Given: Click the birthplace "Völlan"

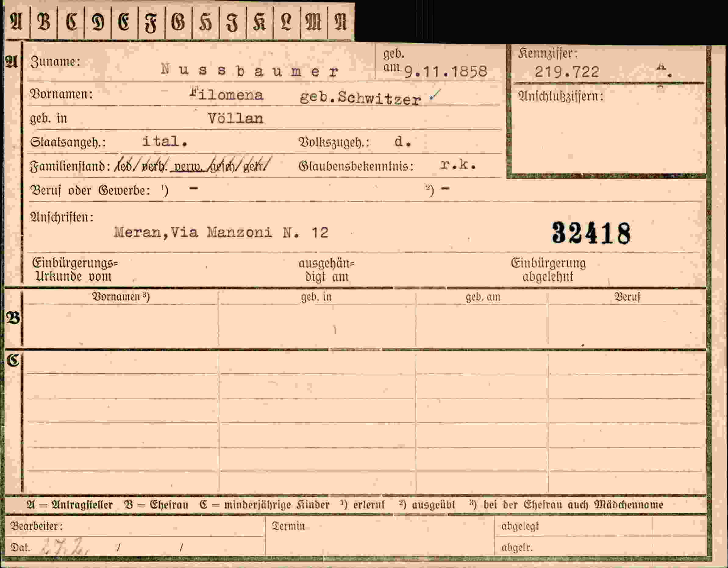Looking at the screenshot, I should click(236, 118).
